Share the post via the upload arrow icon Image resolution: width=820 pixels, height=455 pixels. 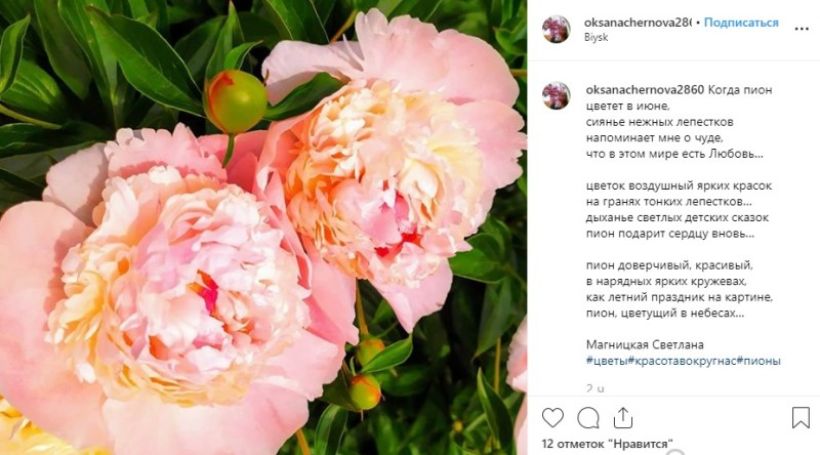623,418
